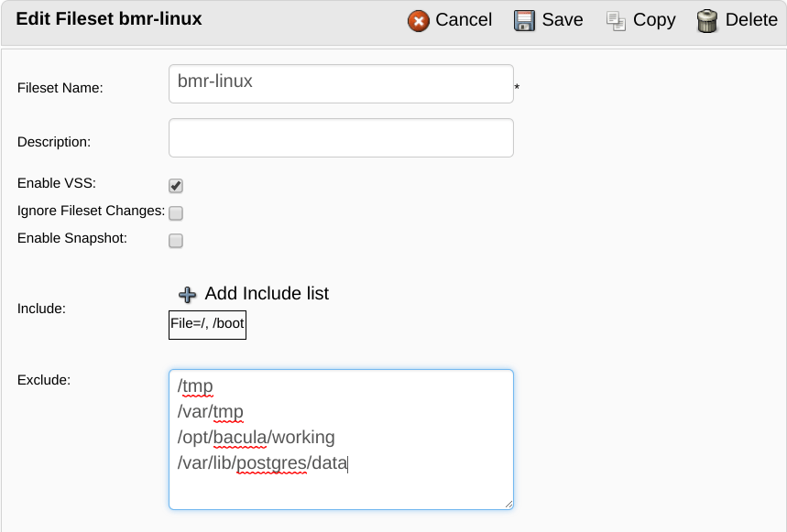Click the Cancel text label

(464, 19)
